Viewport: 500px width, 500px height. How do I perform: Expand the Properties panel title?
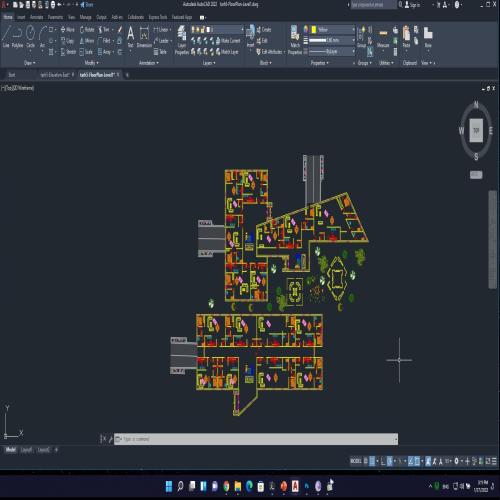click(x=319, y=63)
